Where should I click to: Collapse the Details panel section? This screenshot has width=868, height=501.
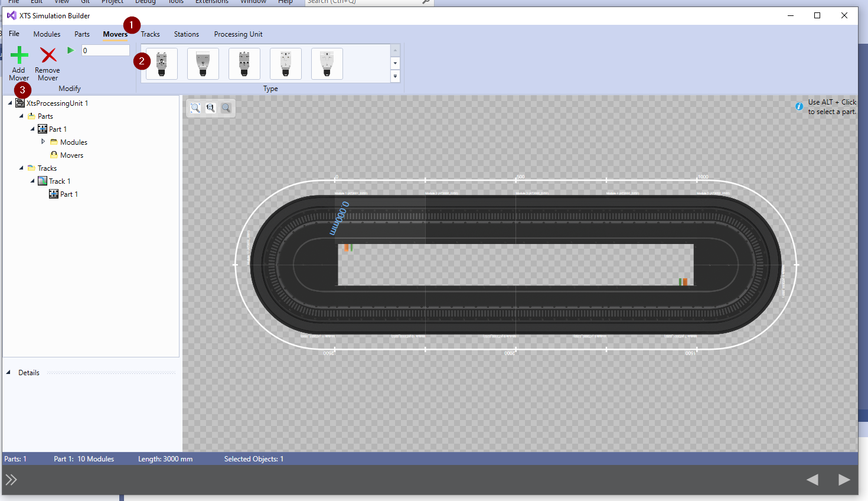[8, 372]
